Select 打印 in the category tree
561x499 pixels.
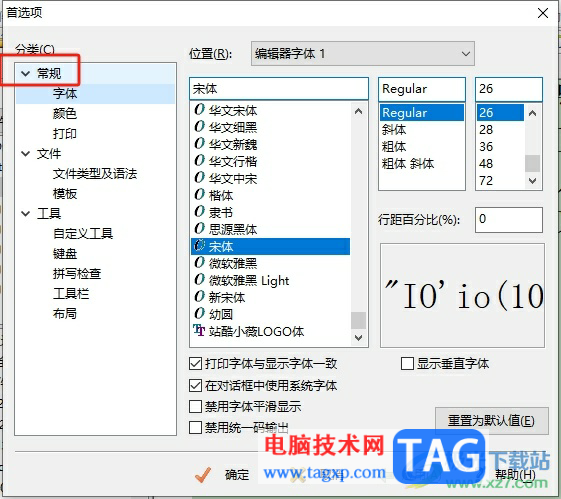[65, 134]
